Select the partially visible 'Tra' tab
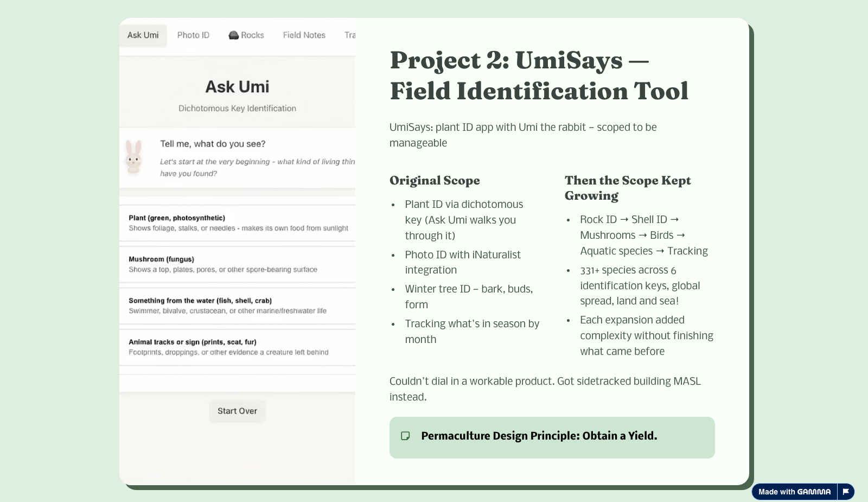Screen dimensions: 868x502 click(350, 35)
